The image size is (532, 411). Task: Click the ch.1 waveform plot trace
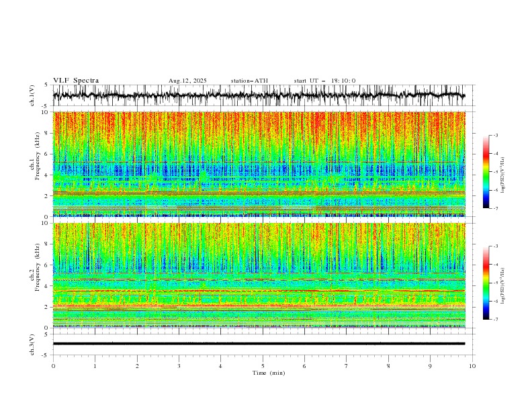pyautogui.click(x=259, y=95)
